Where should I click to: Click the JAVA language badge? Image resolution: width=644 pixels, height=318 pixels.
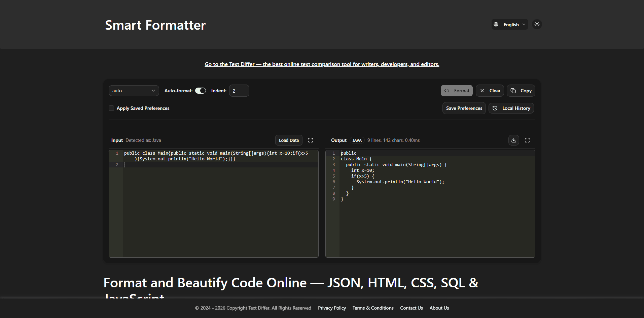[x=357, y=140]
